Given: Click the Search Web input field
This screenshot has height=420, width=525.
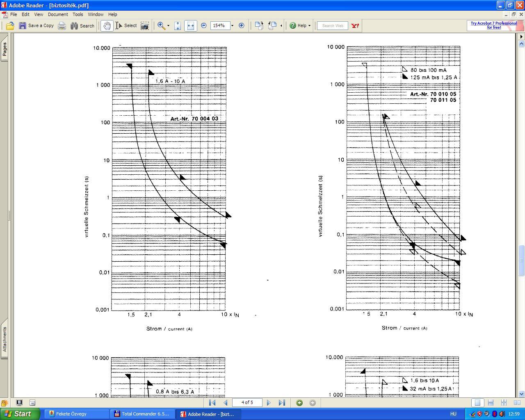Looking at the screenshot, I should click(x=333, y=26).
